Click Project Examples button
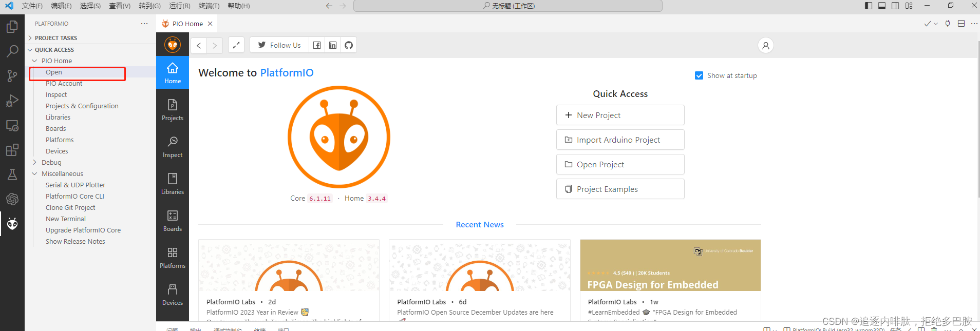The width and height of the screenshot is (980, 331). [x=620, y=189]
